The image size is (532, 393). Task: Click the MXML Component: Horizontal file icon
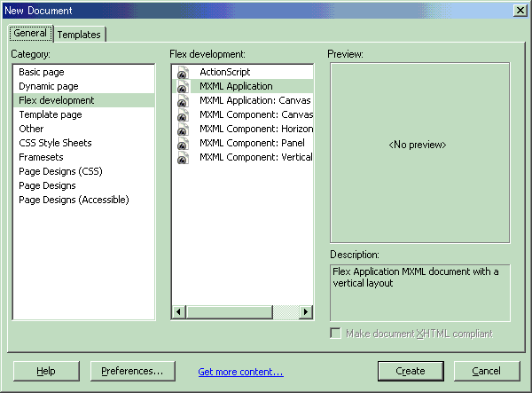click(x=183, y=130)
